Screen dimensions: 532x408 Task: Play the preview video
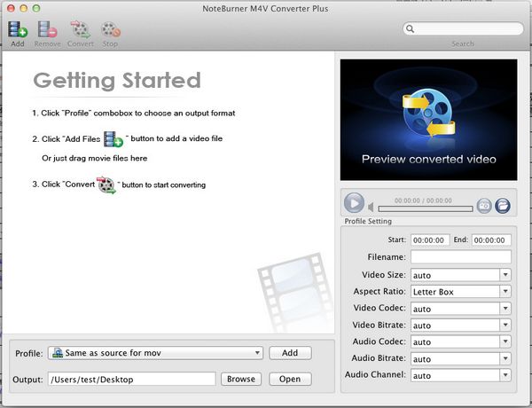(x=354, y=203)
